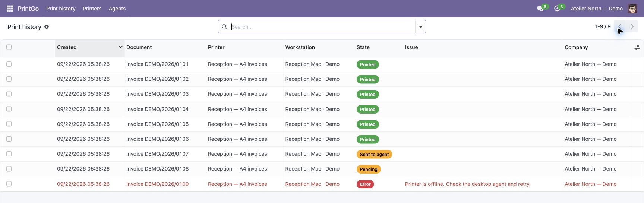
Task: Sort by the Issue column header
Action: coord(411,47)
